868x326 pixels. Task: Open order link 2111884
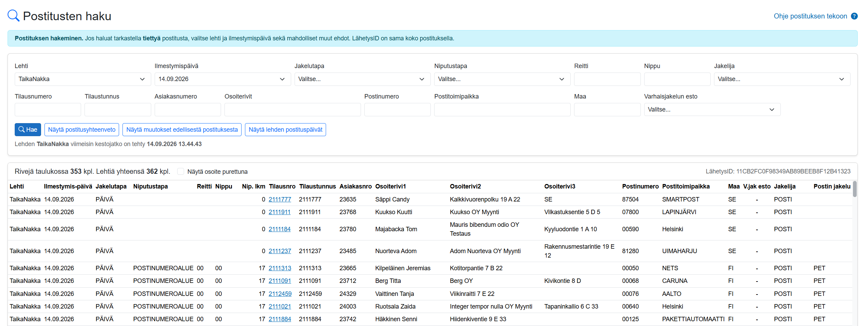click(280, 319)
